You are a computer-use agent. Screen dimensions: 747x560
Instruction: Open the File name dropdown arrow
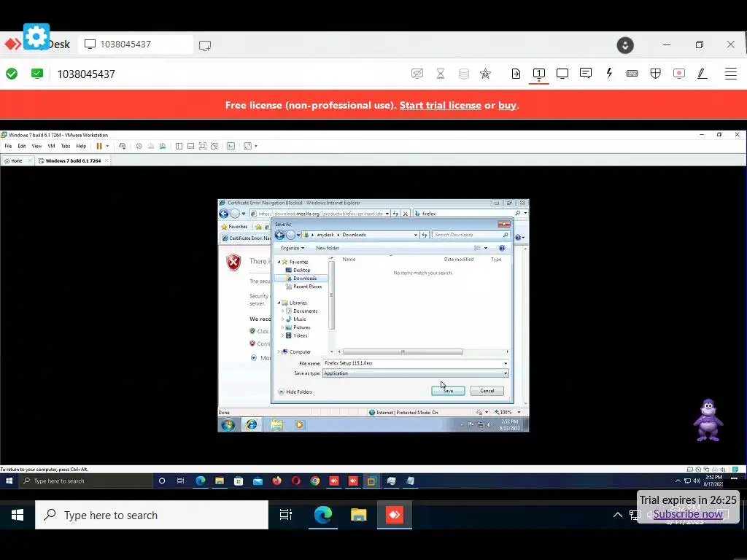pos(506,363)
